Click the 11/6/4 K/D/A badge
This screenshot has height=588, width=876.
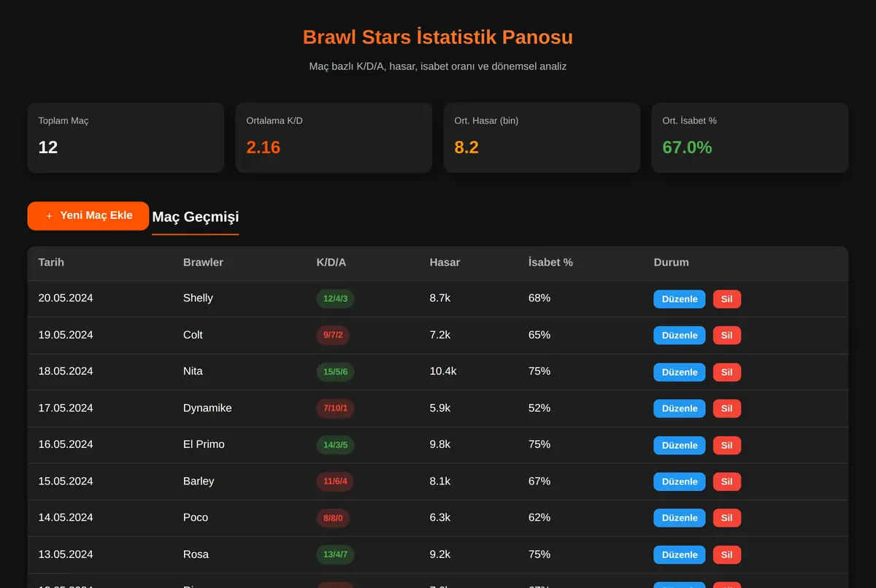[335, 481]
